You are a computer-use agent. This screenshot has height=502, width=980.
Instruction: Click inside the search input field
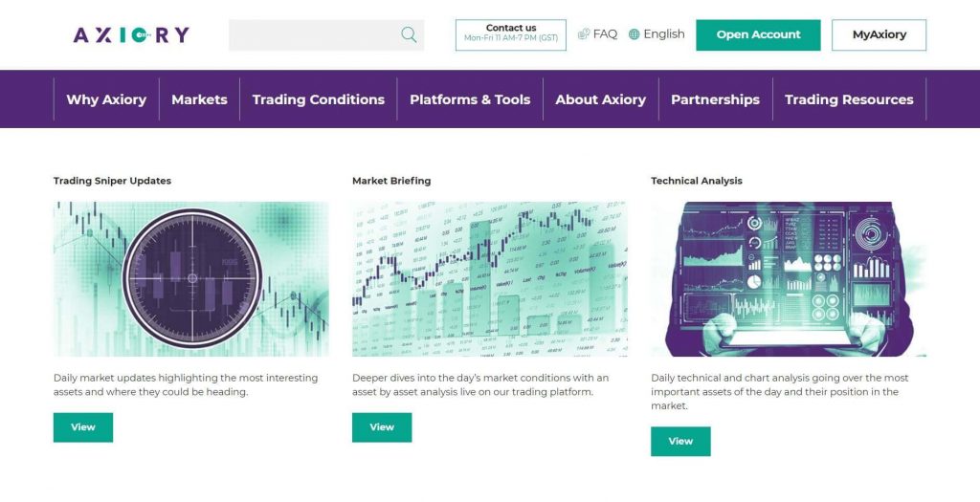pyautogui.click(x=312, y=35)
